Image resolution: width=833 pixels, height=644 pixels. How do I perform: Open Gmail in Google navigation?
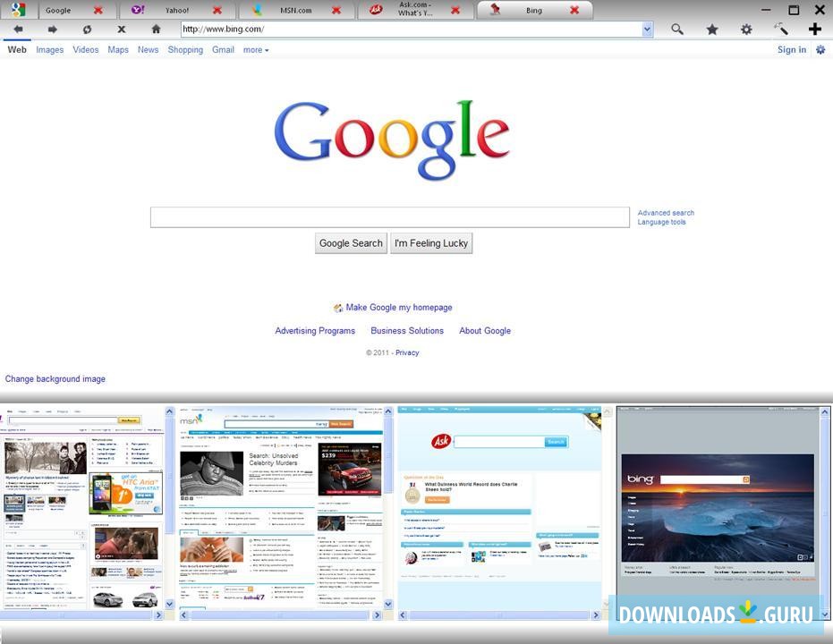(223, 50)
